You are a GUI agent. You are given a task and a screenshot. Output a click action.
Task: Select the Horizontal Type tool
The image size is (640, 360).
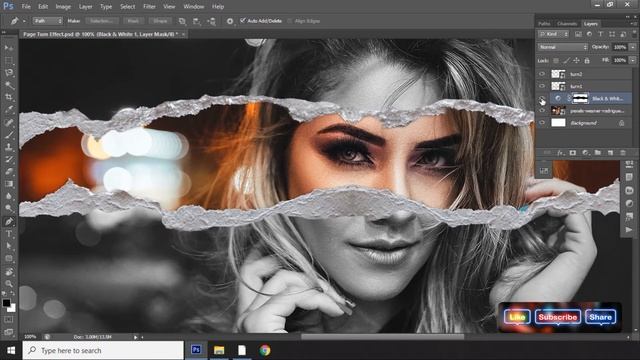tap(9, 234)
